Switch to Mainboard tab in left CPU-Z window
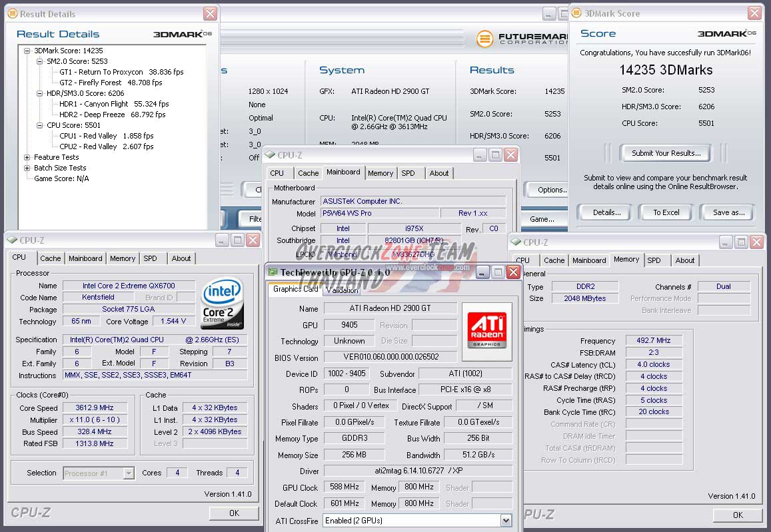 pyautogui.click(x=85, y=258)
